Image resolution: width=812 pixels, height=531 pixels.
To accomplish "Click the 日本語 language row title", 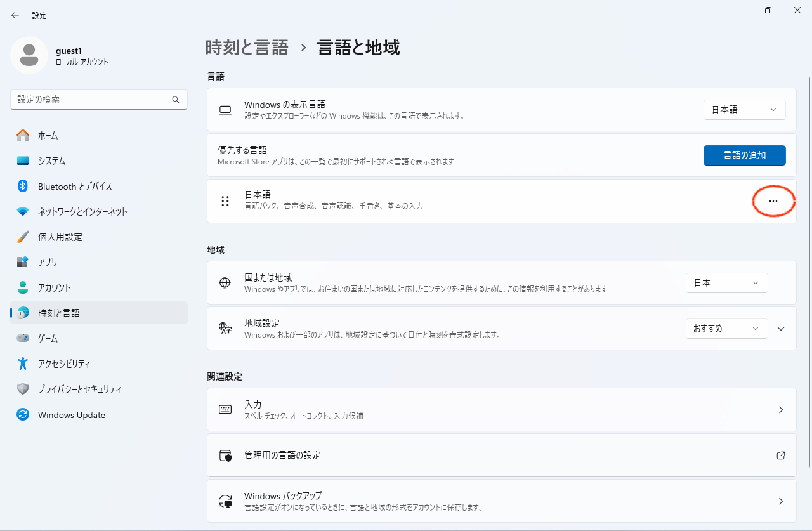I will (258, 195).
